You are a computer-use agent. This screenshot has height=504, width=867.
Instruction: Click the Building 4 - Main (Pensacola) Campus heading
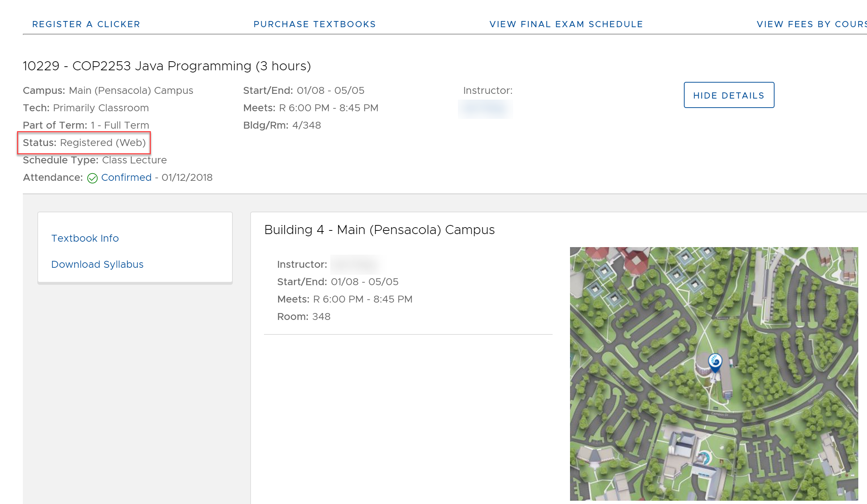(x=379, y=230)
